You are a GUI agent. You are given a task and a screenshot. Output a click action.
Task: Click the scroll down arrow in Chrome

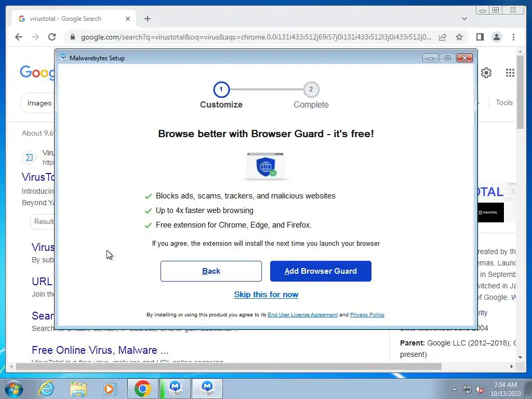pyautogui.click(x=521, y=357)
